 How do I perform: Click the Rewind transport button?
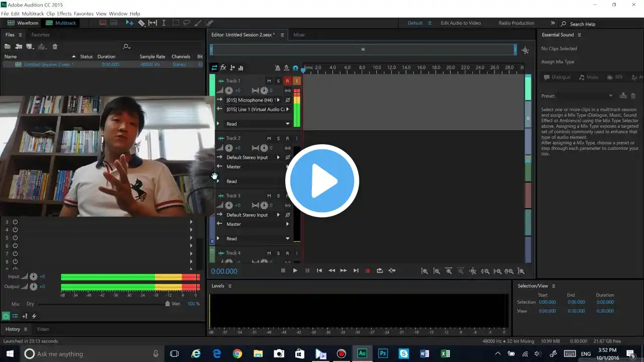click(x=332, y=270)
